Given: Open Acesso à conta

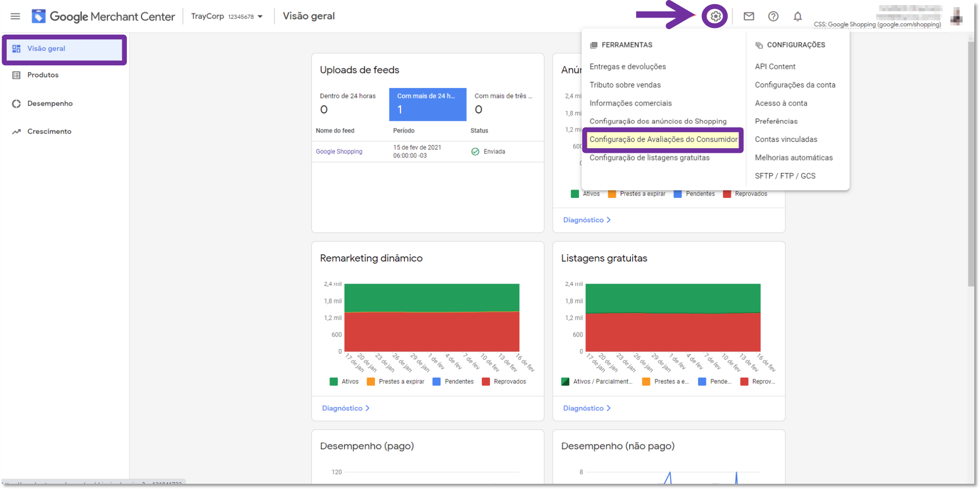Looking at the screenshot, I should [x=781, y=103].
